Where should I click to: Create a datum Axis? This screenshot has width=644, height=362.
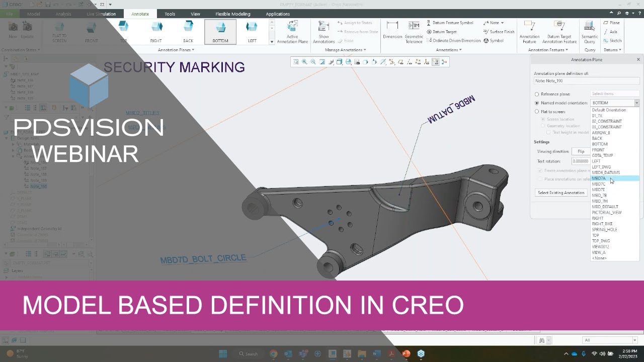(x=610, y=32)
